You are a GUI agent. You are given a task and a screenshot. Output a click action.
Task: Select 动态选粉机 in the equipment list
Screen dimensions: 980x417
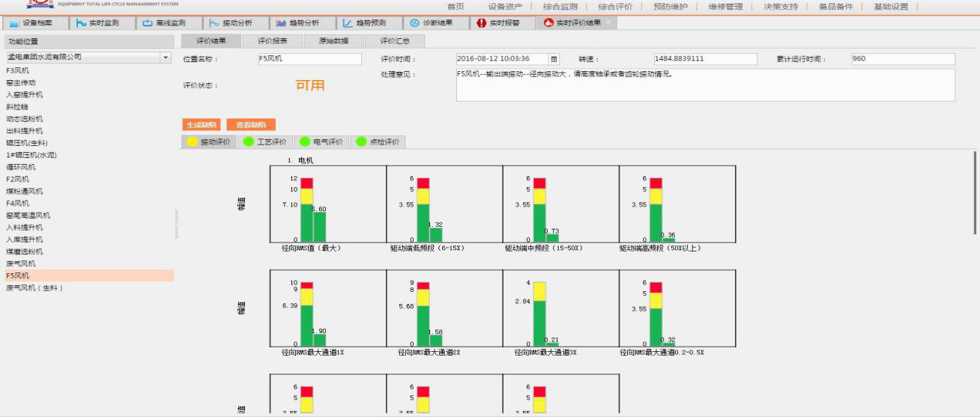[25, 118]
